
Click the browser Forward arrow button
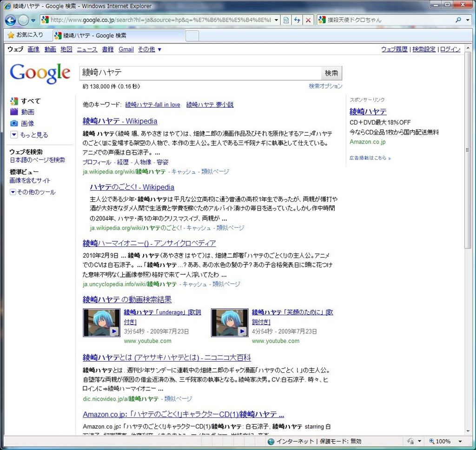click(23, 20)
